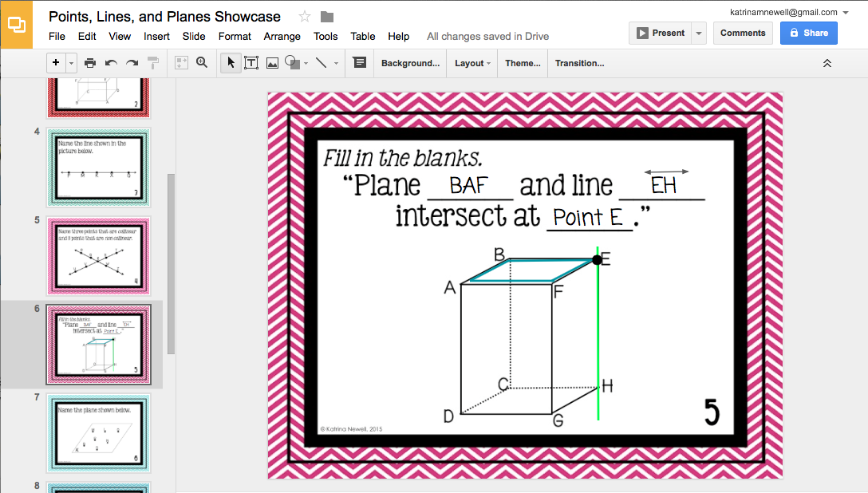Click the Present button

tap(661, 34)
